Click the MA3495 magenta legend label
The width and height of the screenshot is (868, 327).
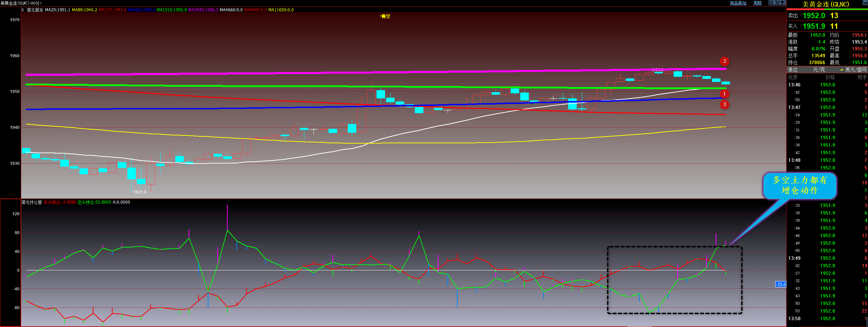[203, 10]
